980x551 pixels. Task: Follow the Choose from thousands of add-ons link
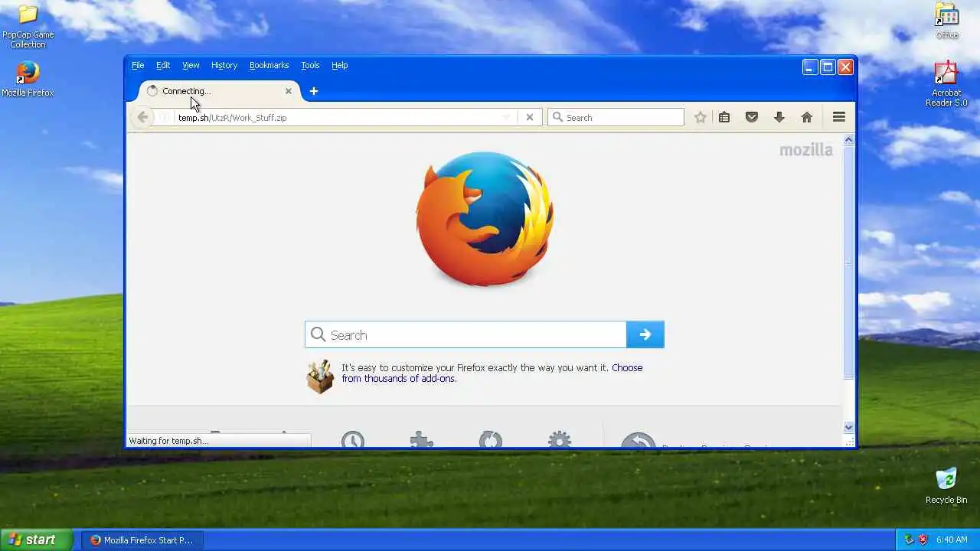coord(492,373)
